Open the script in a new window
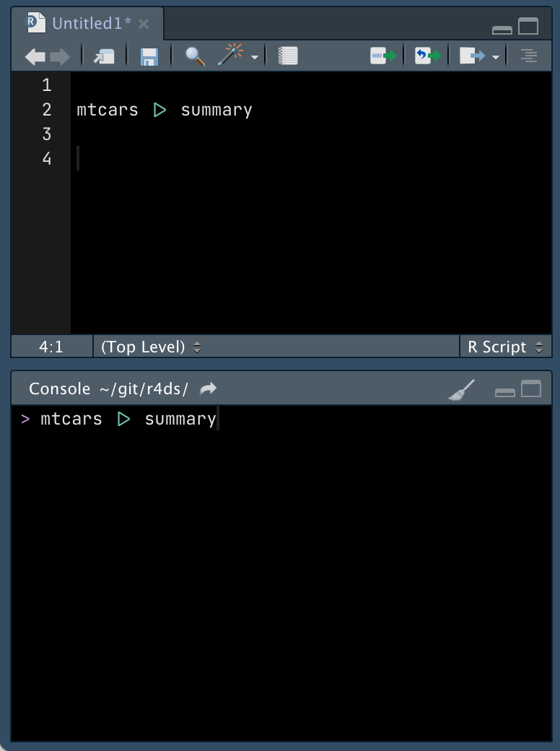 [103, 55]
